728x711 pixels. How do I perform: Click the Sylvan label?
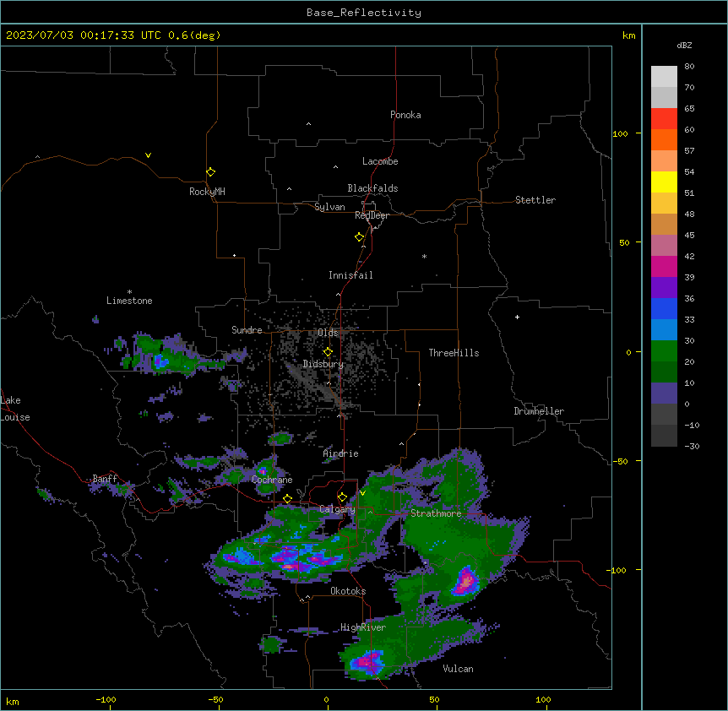click(x=329, y=207)
